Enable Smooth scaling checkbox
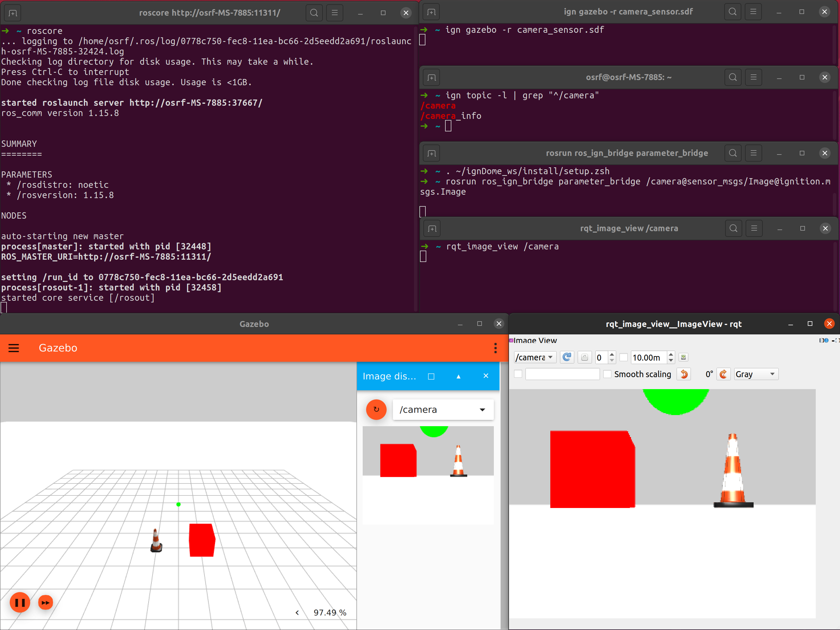This screenshot has height=630, width=840. coord(608,374)
